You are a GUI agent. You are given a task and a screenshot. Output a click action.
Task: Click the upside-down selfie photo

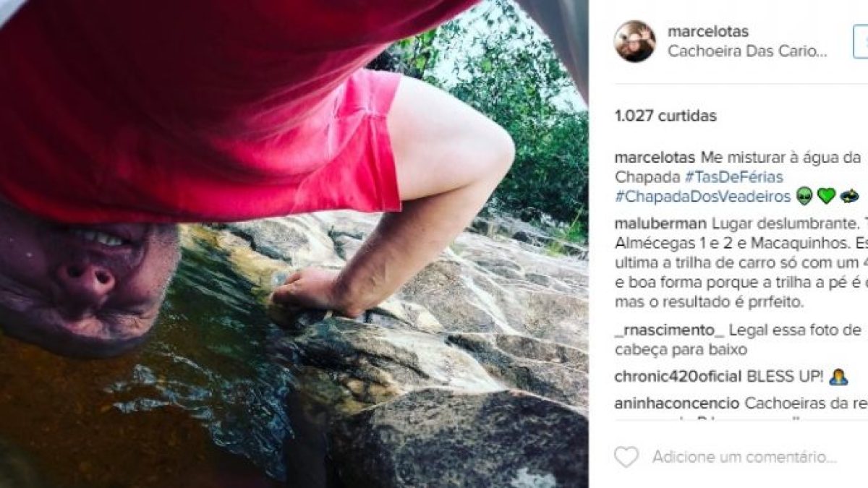pyautogui.click(x=294, y=244)
